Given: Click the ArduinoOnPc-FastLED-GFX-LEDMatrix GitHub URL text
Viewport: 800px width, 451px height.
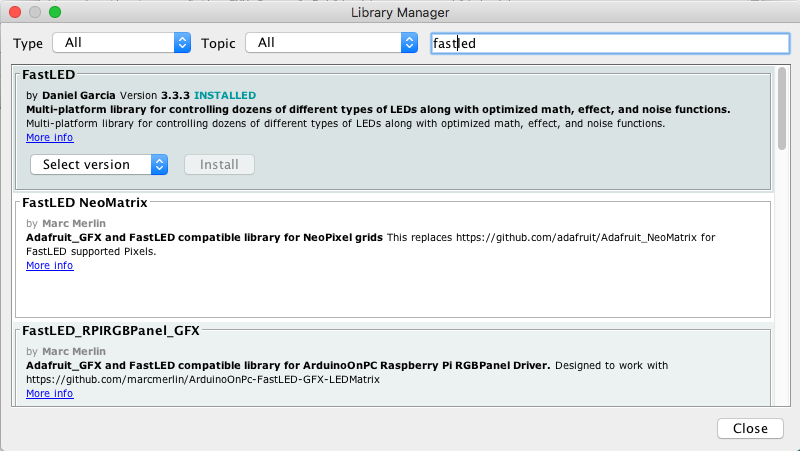Looking at the screenshot, I should (x=203, y=380).
